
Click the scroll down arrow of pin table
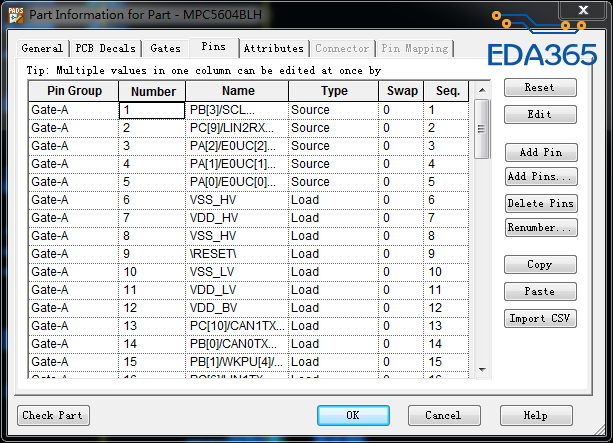coord(482,369)
